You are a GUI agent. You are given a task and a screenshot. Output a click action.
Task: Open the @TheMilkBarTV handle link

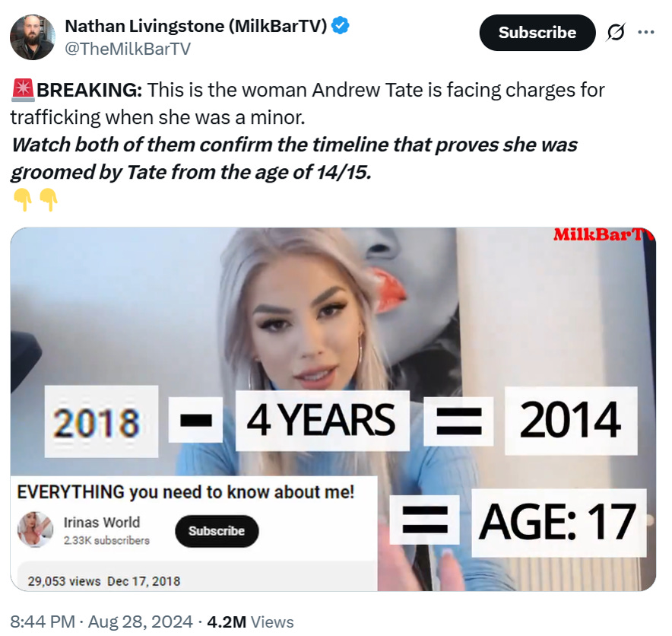tap(128, 49)
